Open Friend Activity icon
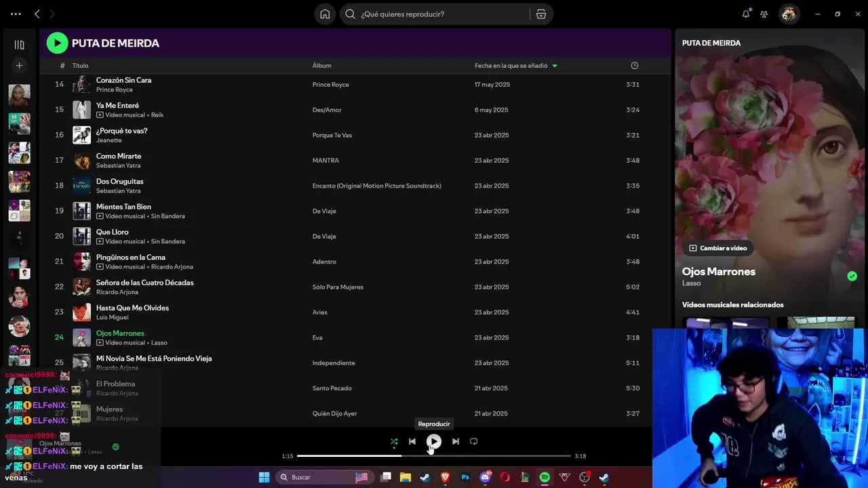Image resolution: width=868 pixels, height=488 pixels. coord(764,14)
